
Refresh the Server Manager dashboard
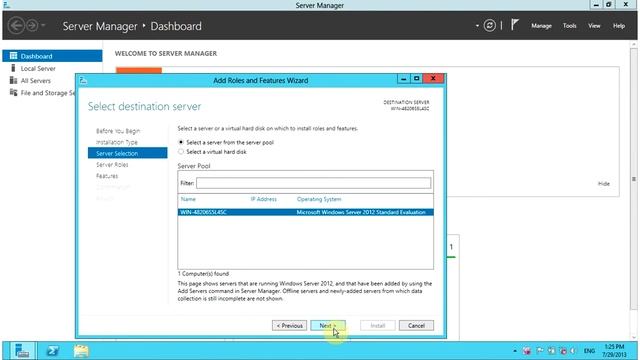pyautogui.click(x=489, y=26)
